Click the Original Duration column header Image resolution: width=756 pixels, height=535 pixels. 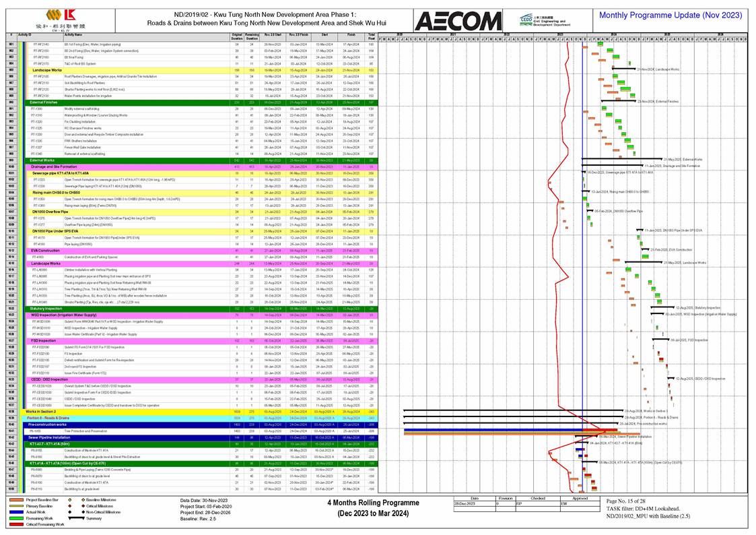pos(236,34)
